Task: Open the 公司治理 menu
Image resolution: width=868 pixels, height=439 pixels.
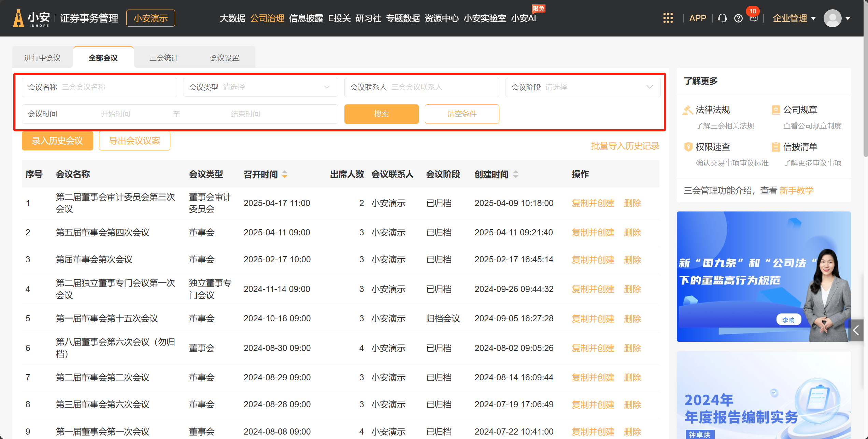Action: tap(267, 18)
